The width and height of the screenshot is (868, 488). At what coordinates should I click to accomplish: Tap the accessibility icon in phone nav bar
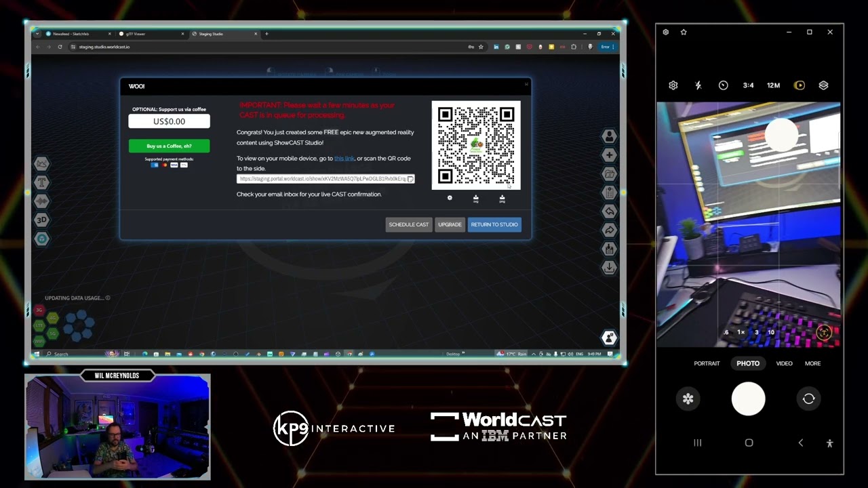tap(829, 443)
